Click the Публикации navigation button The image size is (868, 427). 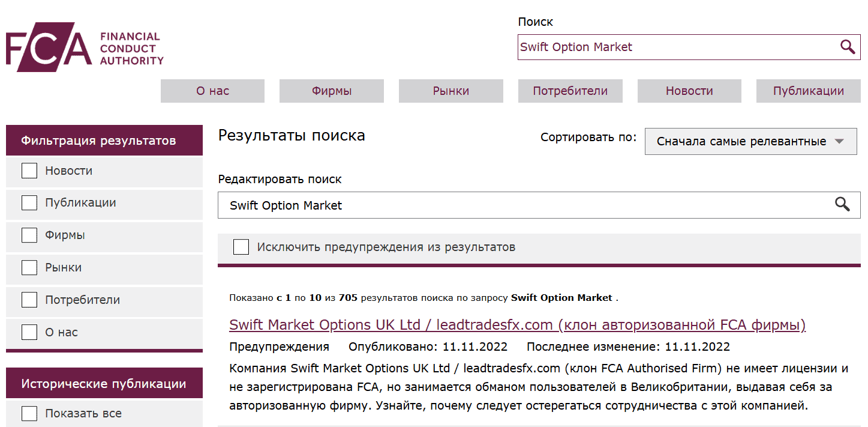(808, 91)
